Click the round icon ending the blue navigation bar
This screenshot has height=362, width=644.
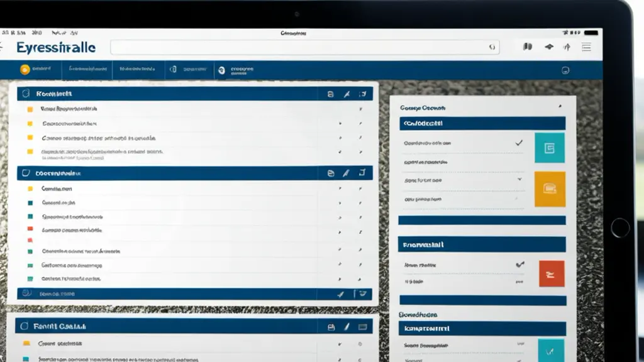point(565,70)
